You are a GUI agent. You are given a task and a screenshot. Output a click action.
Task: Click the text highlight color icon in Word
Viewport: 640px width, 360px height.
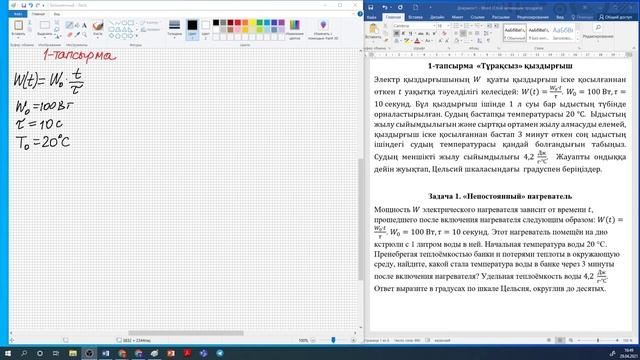407,41
